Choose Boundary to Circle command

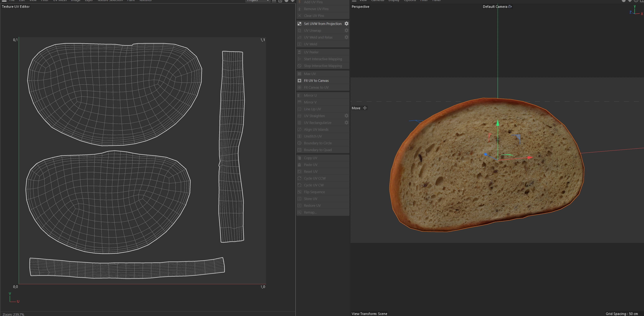pyautogui.click(x=317, y=143)
